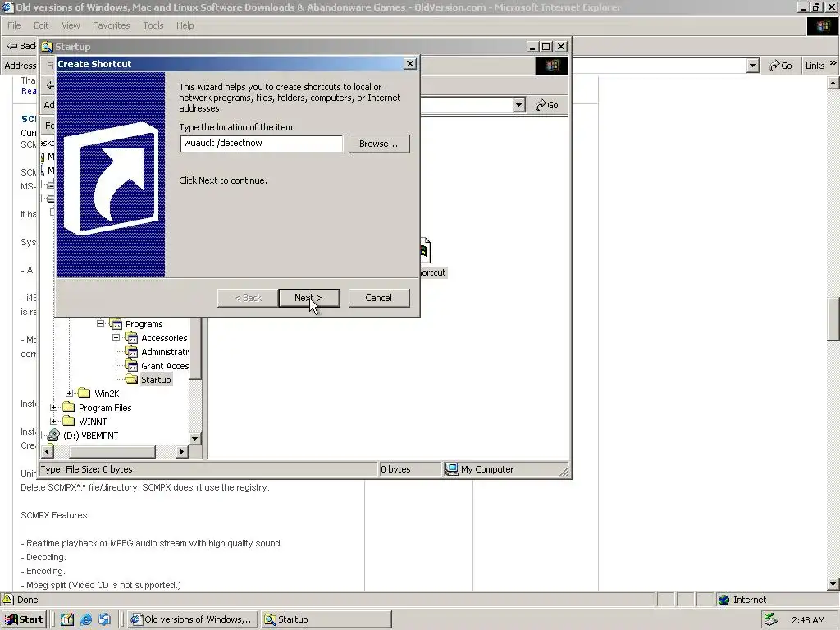Viewport: 840px width, 630px height.
Task: Select the Administrative Tools folder icon
Action: pyautogui.click(x=131, y=351)
